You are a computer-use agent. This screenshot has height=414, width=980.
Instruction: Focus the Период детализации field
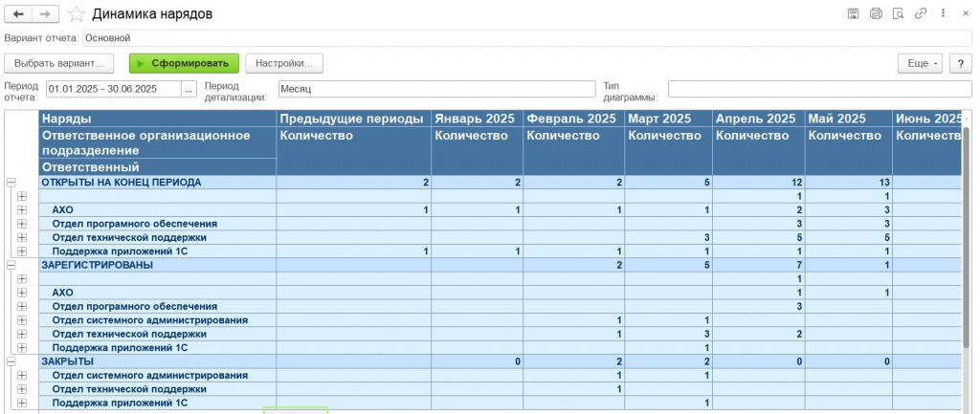pos(436,89)
